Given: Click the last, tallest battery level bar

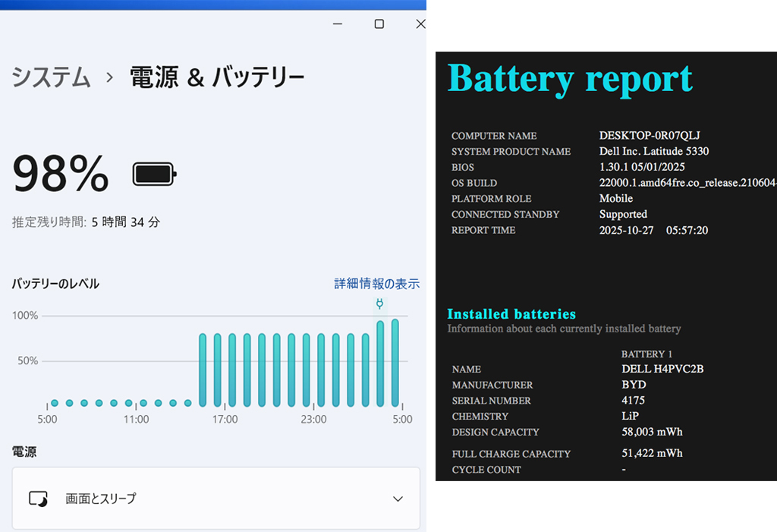Looking at the screenshot, I should click(x=395, y=363).
